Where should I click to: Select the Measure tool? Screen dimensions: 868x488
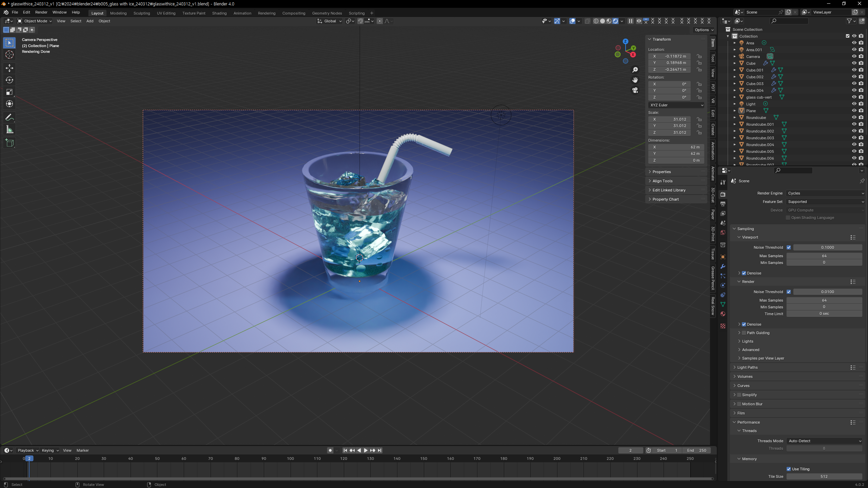9,130
